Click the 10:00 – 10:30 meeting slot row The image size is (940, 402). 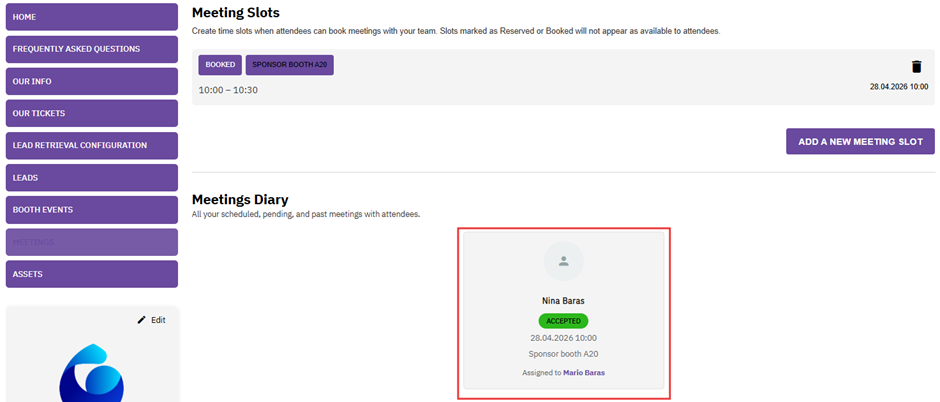pyautogui.click(x=228, y=90)
